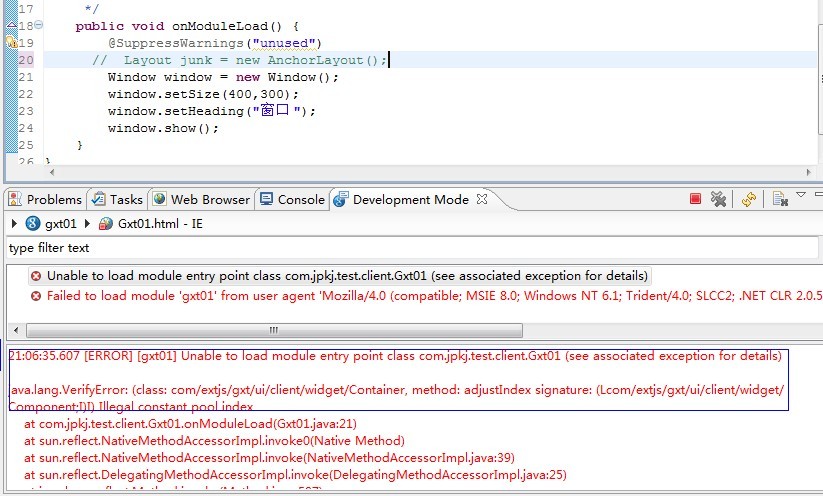This screenshot has width=823, height=496.
Task: Close the Development Mode tab
Action: 482,199
